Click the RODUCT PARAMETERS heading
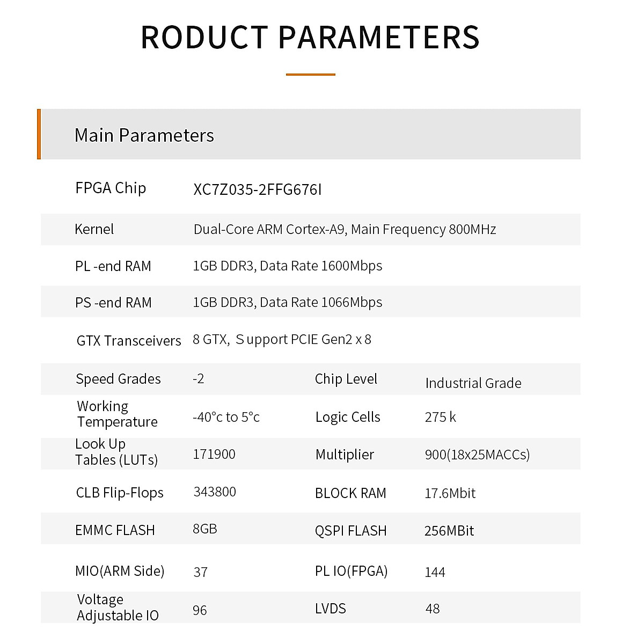The width and height of the screenshot is (644, 644). 310,37
